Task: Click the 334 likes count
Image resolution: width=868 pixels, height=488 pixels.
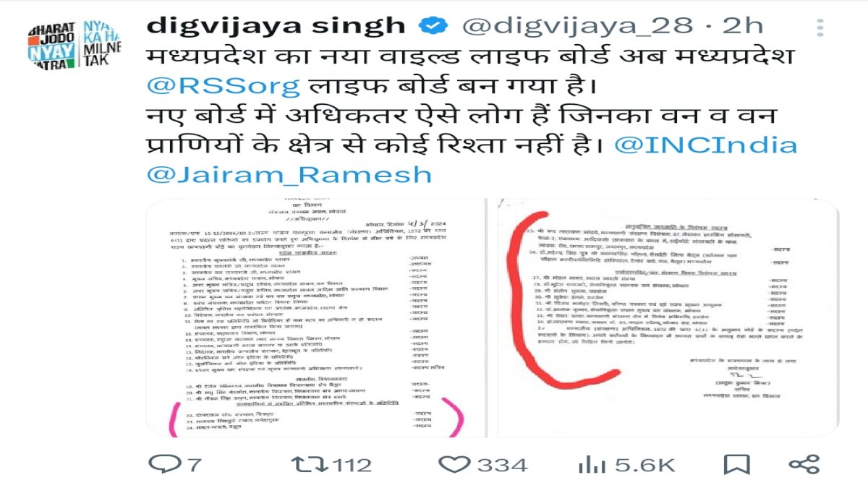Action: [503, 465]
